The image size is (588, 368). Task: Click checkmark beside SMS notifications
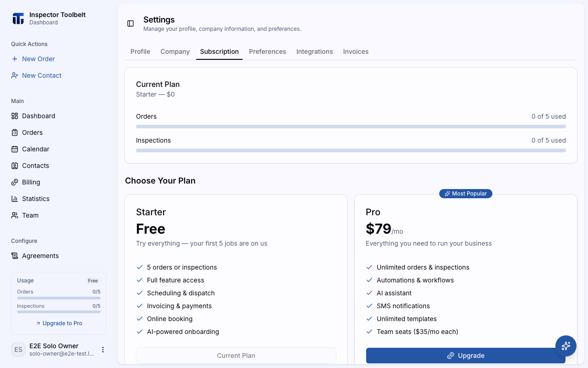click(x=369, y=306)
